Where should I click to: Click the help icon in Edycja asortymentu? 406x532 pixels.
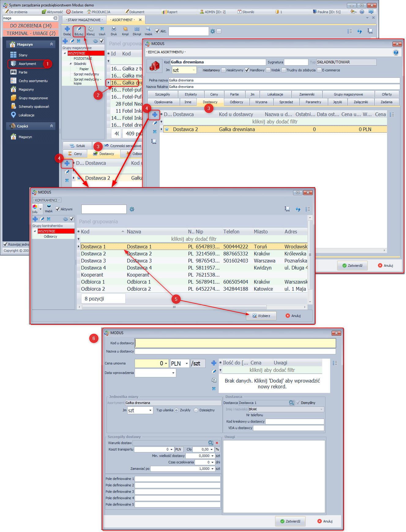tap(396, 52)
